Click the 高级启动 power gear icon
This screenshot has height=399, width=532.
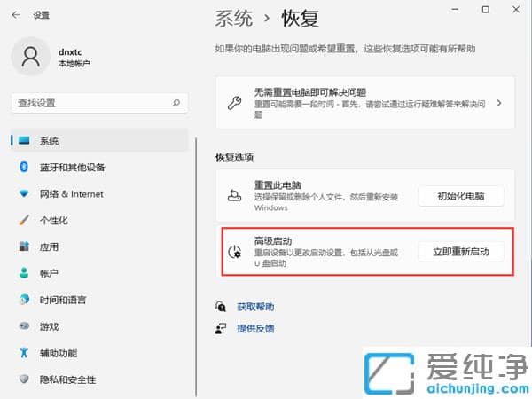234,252
